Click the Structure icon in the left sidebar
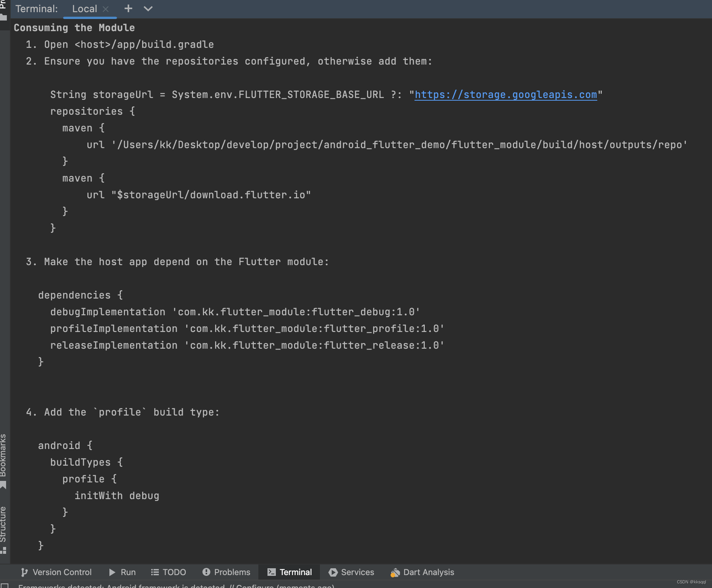The width and height of the screenshot is (712, 588). coord(3,550)
